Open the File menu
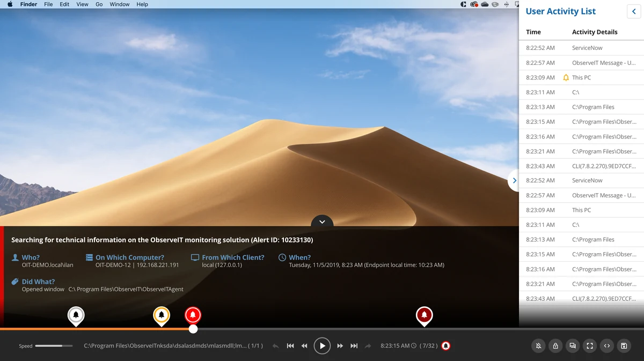This screenshot has height=361, width=644. pyautogui.click(x=48, y=4)
